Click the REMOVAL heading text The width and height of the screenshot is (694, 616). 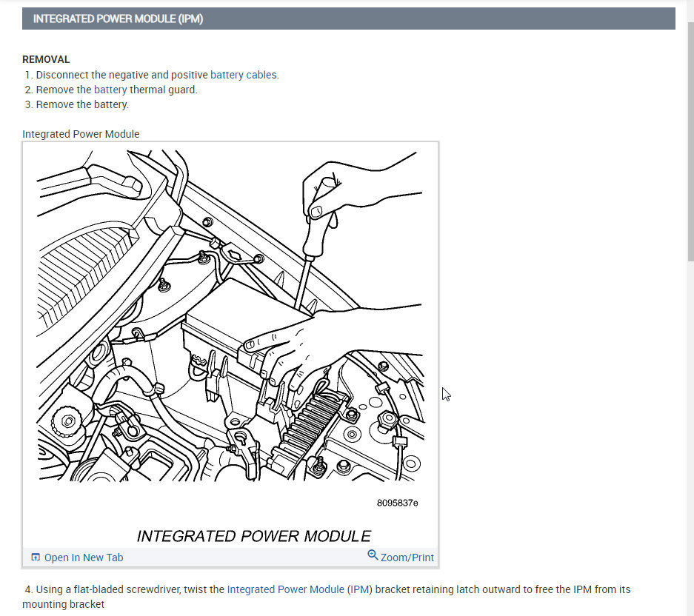coord(46,59)
